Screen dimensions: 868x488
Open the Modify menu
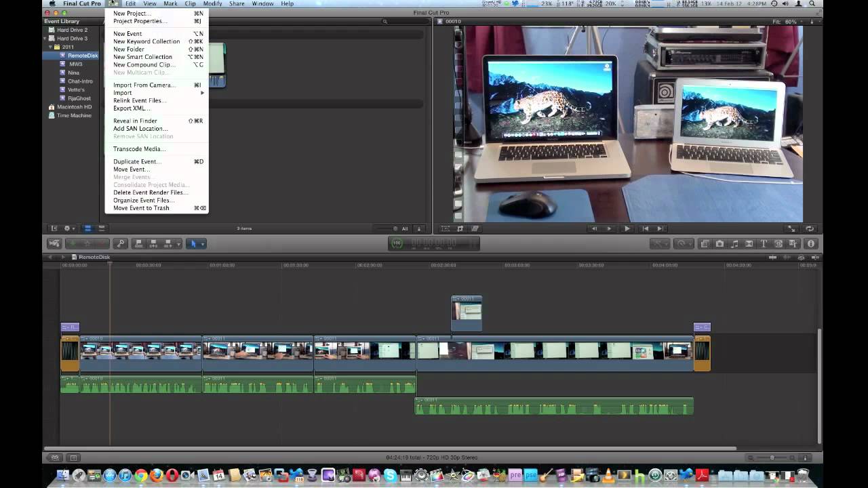coord(212,3)
